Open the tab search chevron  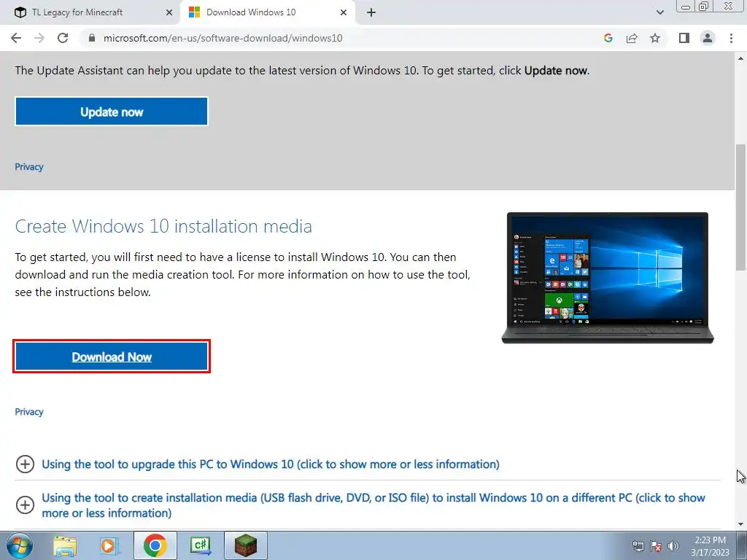pyautogui.click(x=659, y=12)
